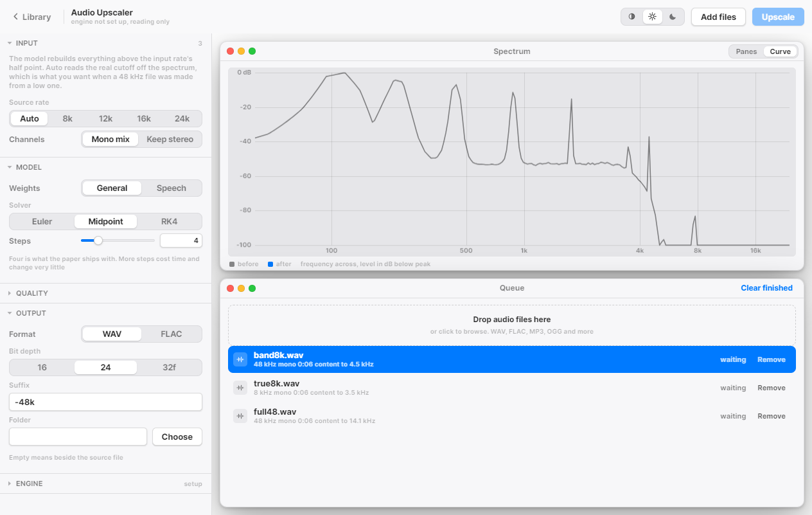Set source rate to 24k
The image size is (812, 515).
tap(182, 119)
